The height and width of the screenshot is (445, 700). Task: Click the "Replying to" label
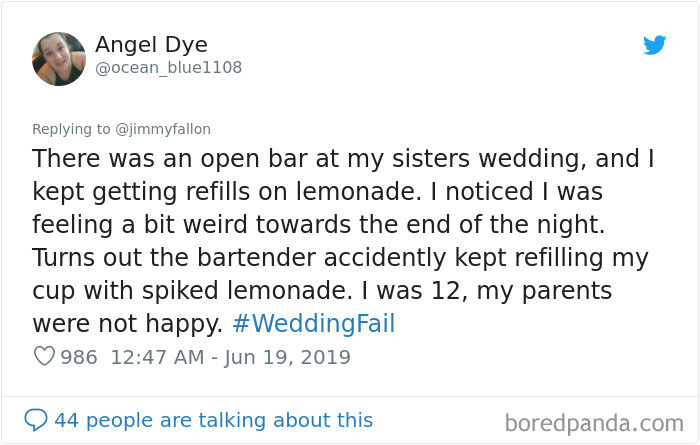[72, 129]
